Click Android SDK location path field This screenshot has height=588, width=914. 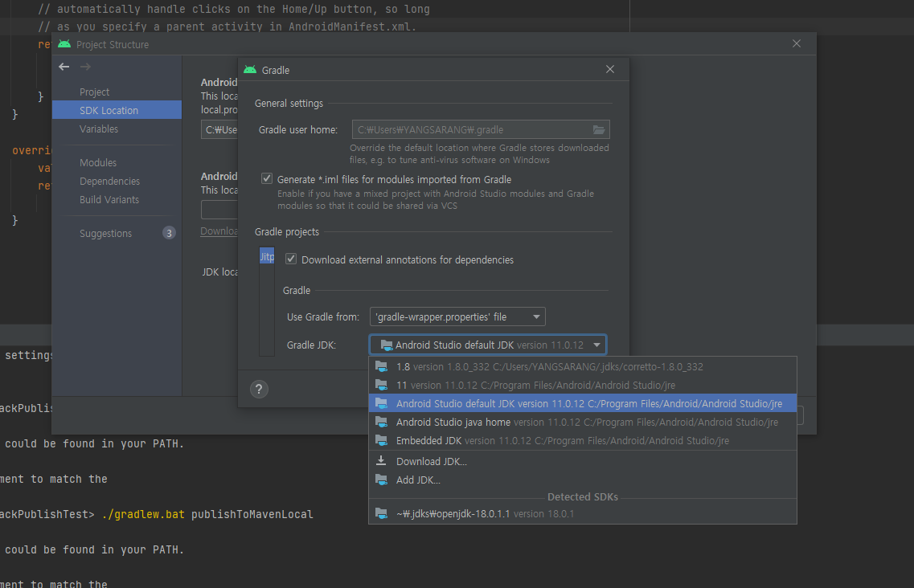(219, 129)
